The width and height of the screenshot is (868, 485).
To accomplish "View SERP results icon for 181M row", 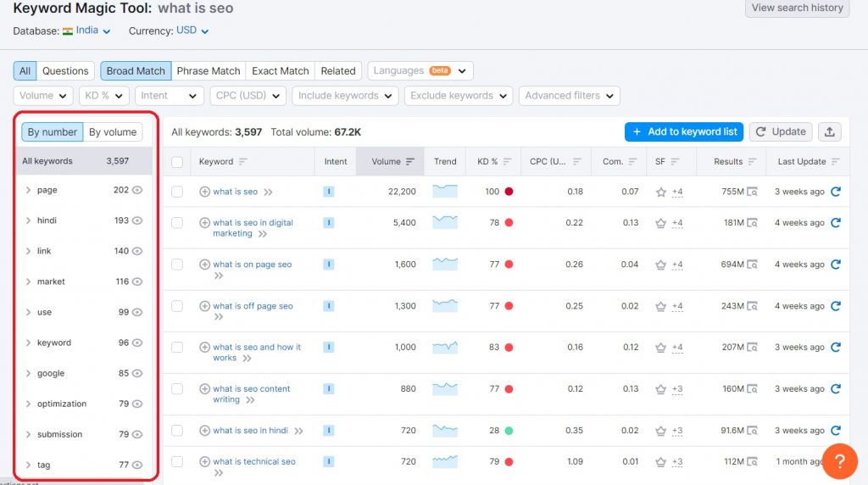I will pos(752,222).
